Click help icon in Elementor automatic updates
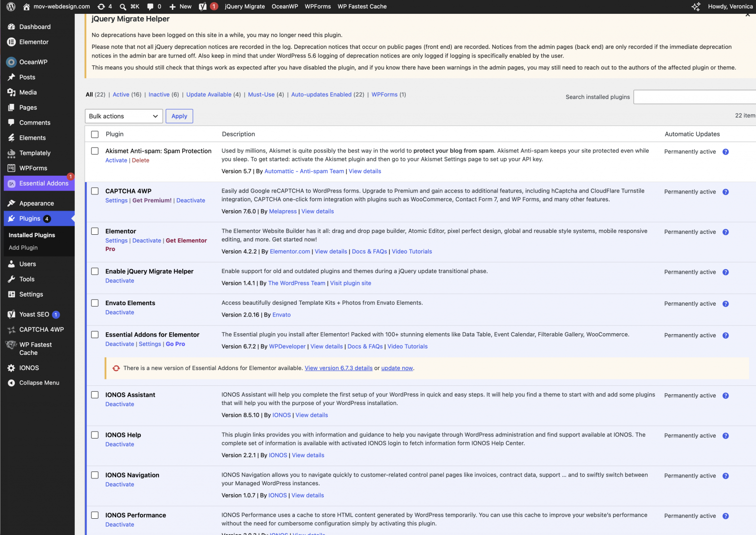Viewport: 756px width, 535px height. [x=725, y=232]
